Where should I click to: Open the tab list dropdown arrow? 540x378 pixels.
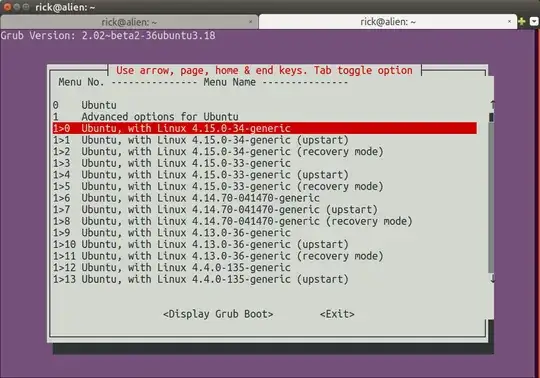tap(534, 21)
